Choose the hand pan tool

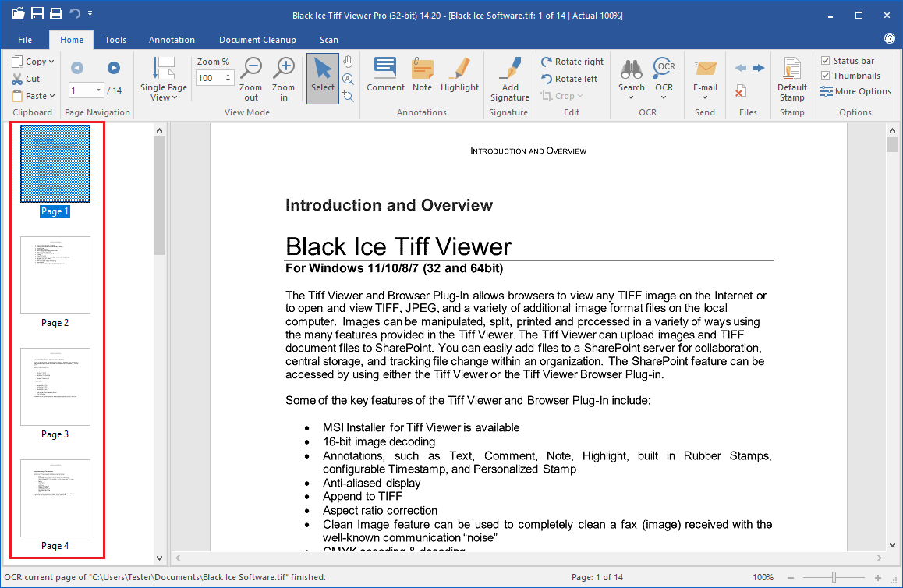(348, 61)
